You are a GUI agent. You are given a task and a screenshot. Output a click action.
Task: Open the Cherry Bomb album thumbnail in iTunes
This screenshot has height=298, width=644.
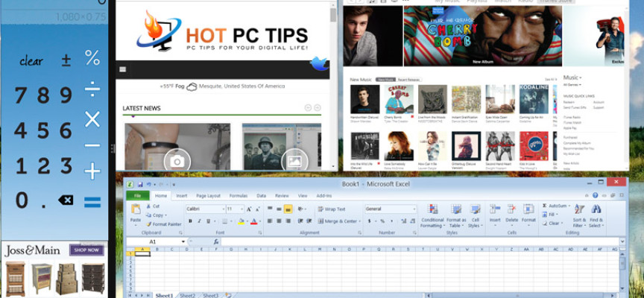[x=399, y=99]
